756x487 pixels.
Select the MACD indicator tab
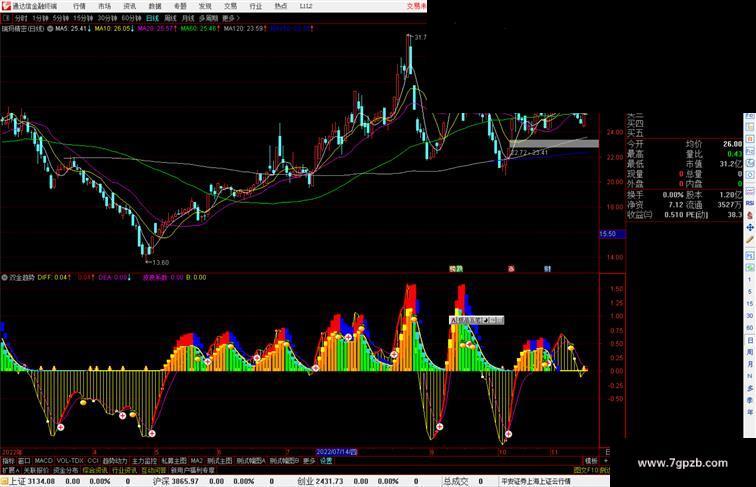(x=43, y=461)
